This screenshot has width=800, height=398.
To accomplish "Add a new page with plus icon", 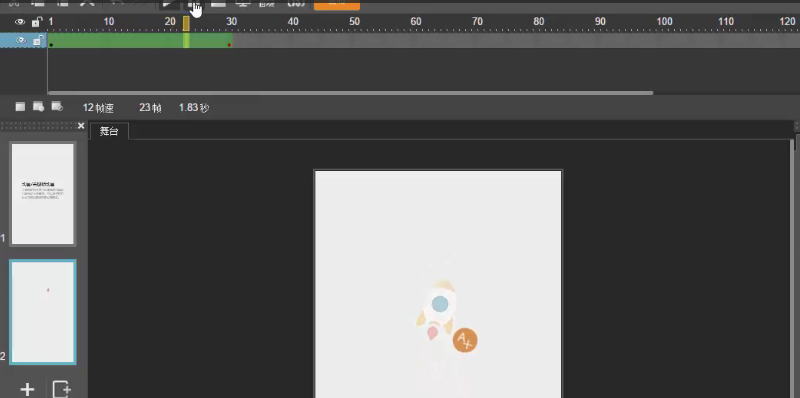I will tap(27, 390).
